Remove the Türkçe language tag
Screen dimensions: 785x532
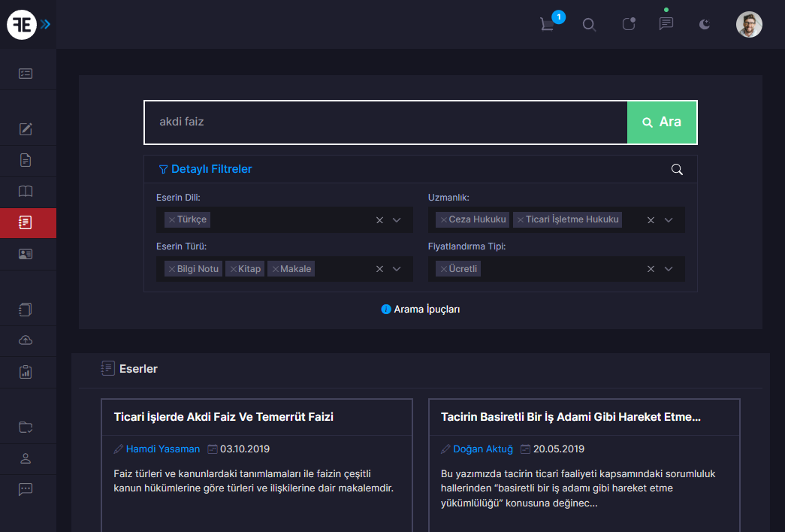click(172, 220)
